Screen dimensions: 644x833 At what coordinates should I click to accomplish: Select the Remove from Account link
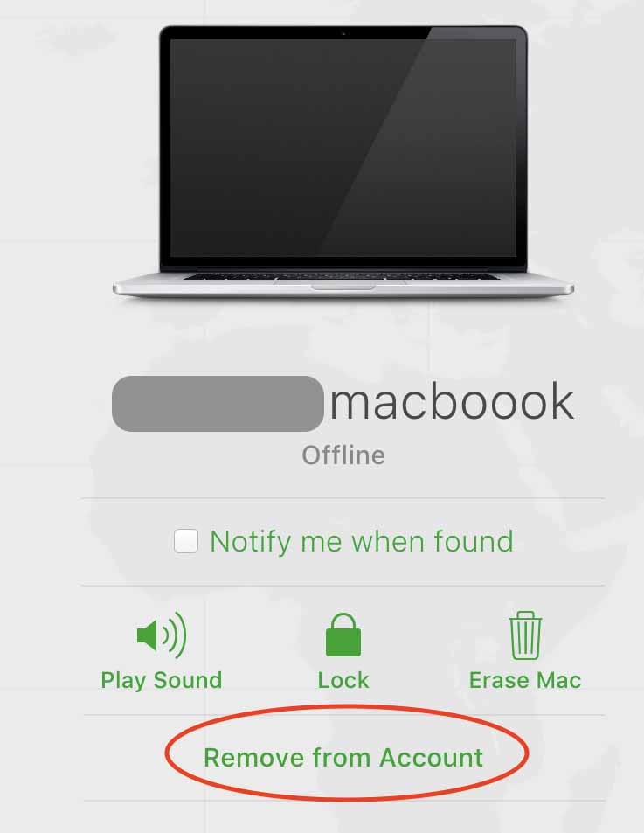click(343, 757)
